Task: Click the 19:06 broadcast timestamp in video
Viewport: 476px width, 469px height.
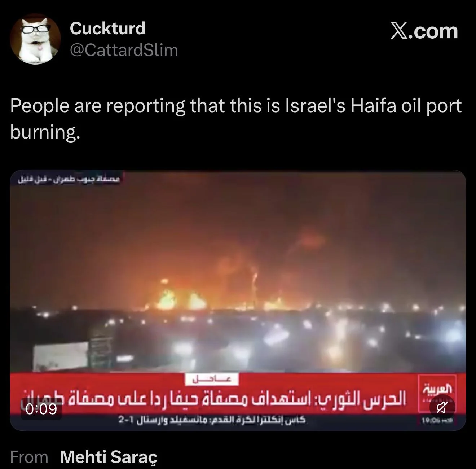Action: [x=437, y=420]
